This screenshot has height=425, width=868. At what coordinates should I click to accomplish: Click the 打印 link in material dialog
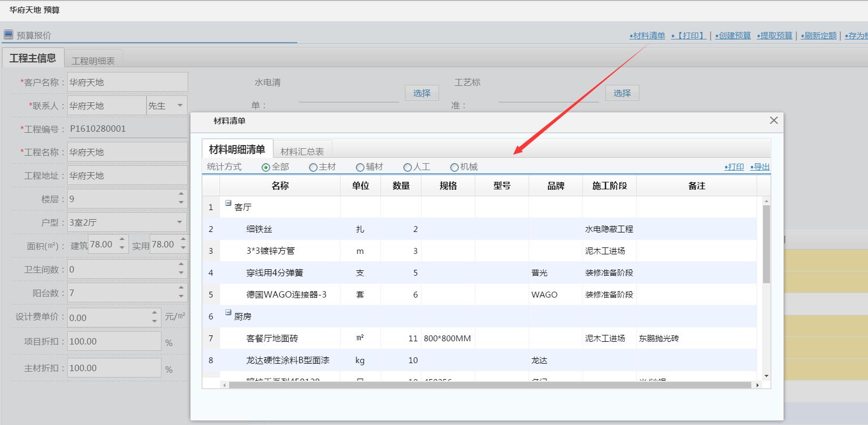734,167
